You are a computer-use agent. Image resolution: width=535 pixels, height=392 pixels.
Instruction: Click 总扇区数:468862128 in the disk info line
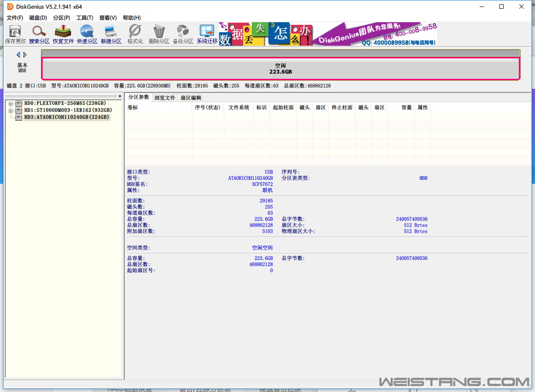307,86
